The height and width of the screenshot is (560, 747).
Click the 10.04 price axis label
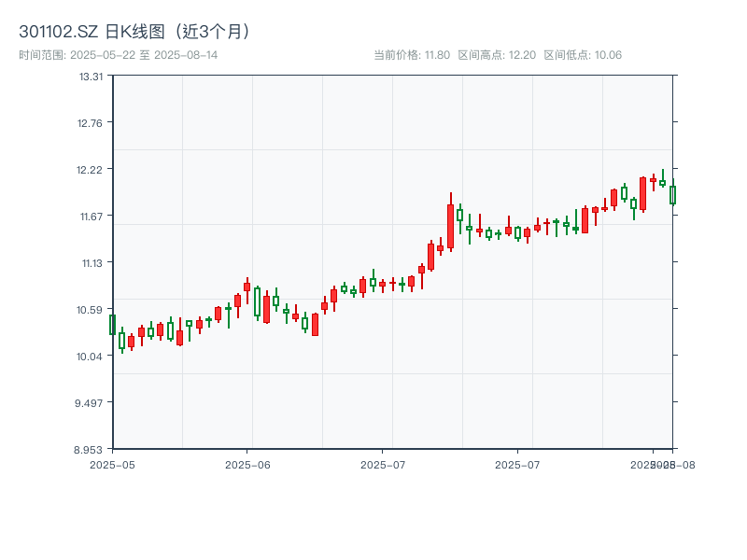tap(92, 357)
